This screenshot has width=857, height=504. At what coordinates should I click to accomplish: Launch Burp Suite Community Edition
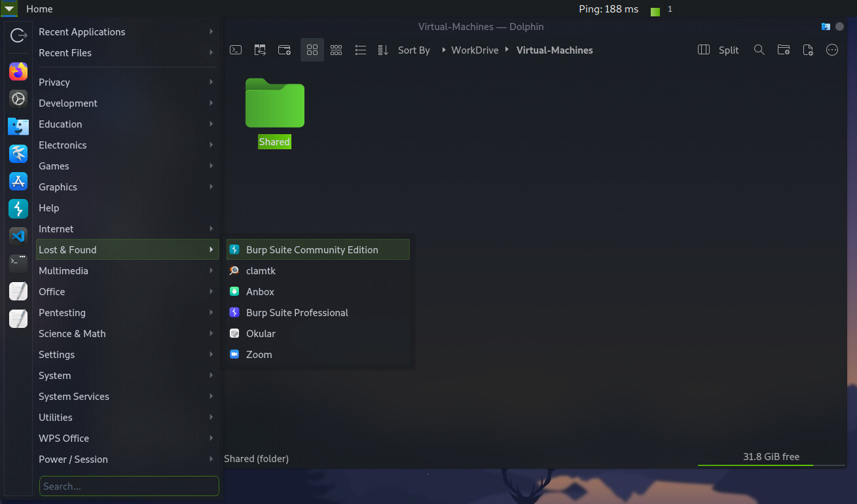click(x=318, y=249)
